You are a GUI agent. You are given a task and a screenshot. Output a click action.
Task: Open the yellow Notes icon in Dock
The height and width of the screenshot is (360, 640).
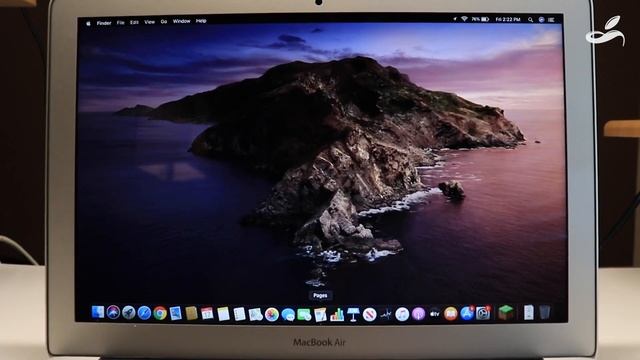tap(223, 314)
